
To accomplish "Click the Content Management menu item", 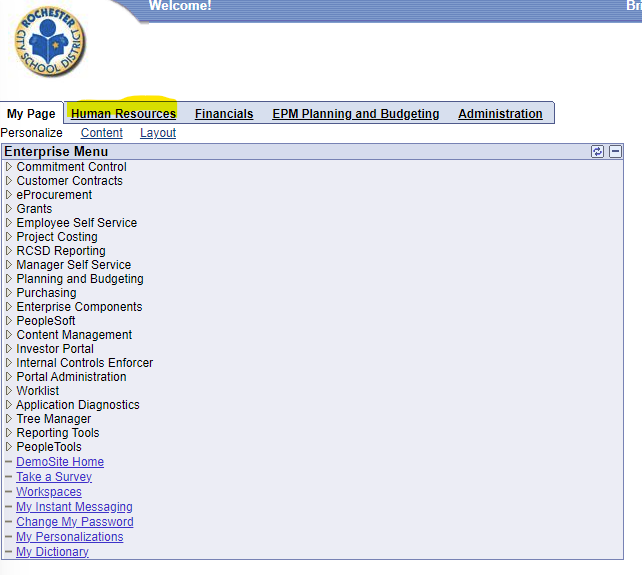I will coord(74,335).
